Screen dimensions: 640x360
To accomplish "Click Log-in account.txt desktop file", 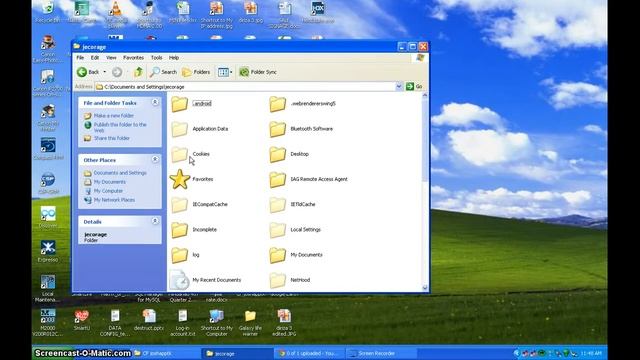I will pos(182,322).
